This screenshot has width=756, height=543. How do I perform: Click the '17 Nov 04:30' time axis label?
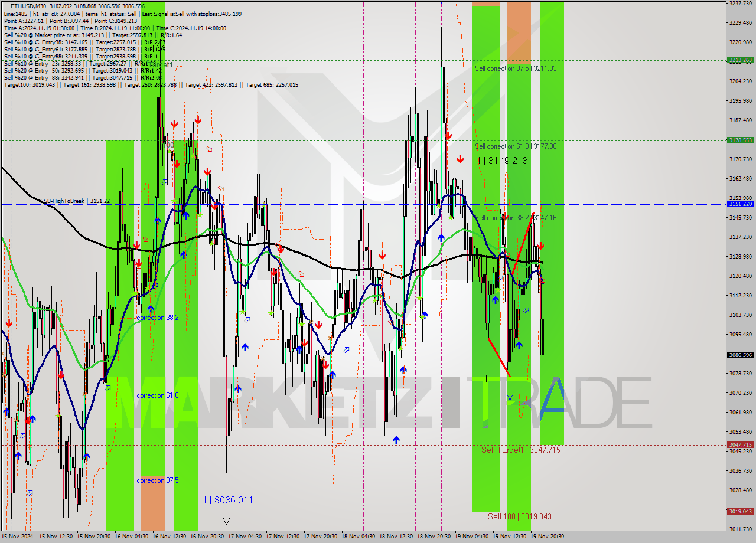(x=245, y=537)
